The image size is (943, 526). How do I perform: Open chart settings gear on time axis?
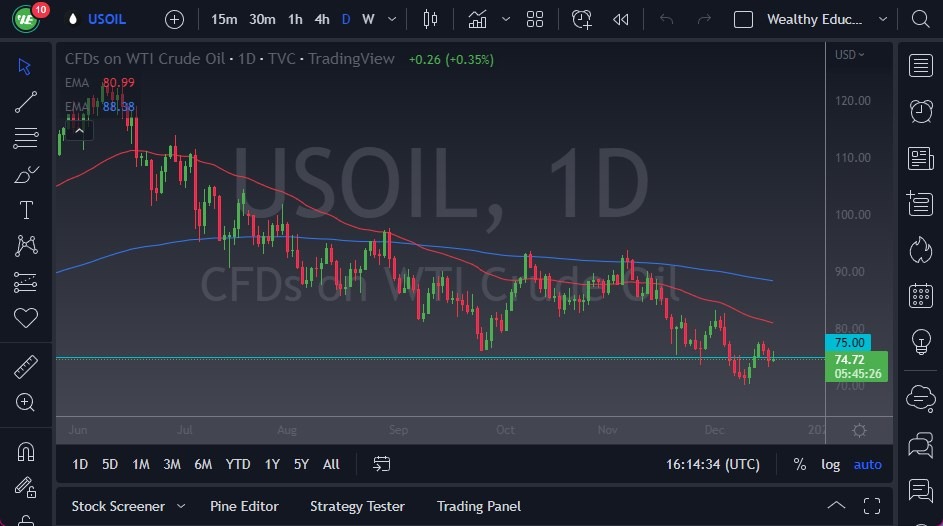coord(859,430)
